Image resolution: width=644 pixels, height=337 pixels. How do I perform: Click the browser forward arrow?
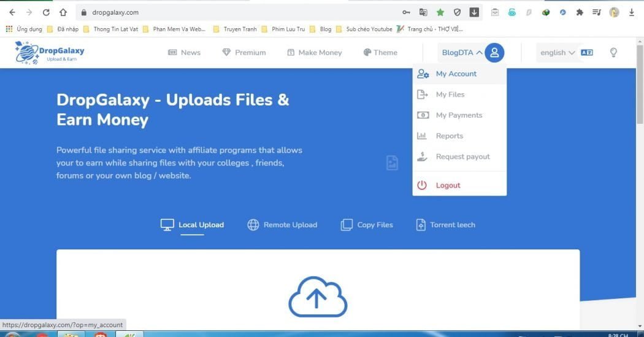click(x=29, y=12)
